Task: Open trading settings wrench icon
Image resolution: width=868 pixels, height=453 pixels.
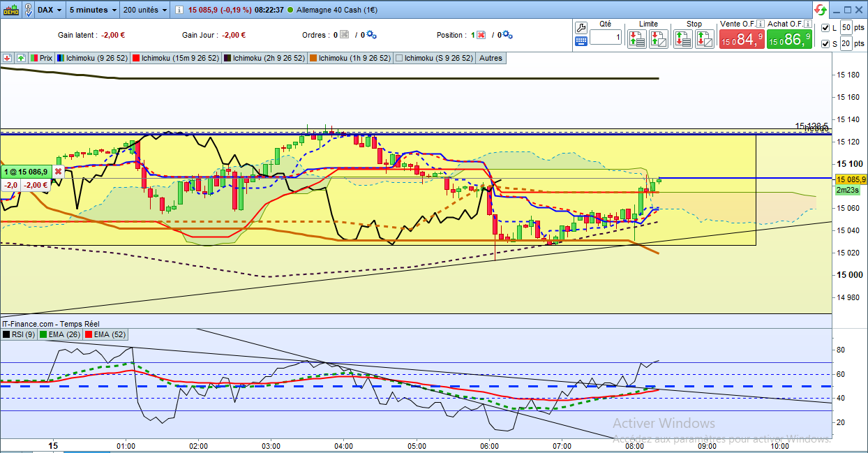Action: pos(581,27)
